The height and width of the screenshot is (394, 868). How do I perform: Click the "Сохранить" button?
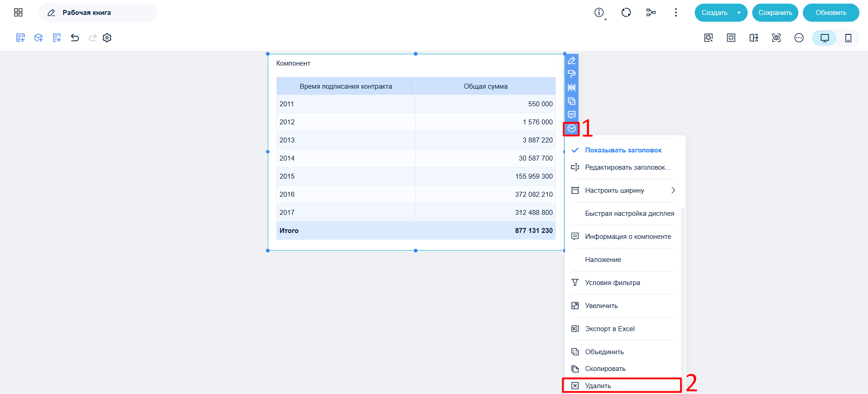click(x=775, y=13)
